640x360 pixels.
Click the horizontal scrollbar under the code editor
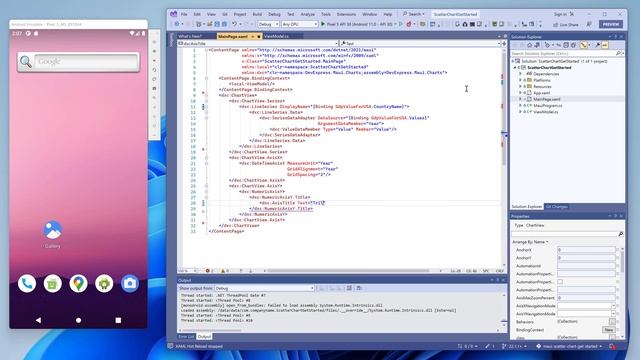click(348, 271)
